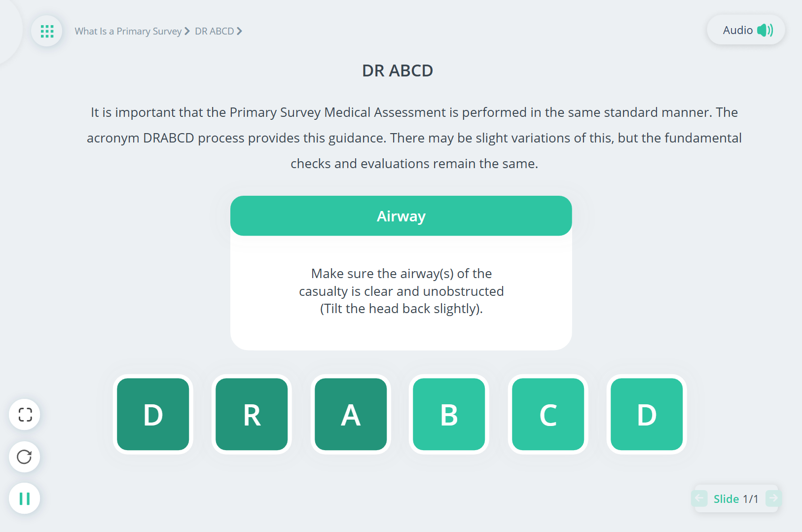Expand chevron after DR ABCD breadcrumb
The height and width of the screenshot is (532, 802).
[x=240, y=31]
